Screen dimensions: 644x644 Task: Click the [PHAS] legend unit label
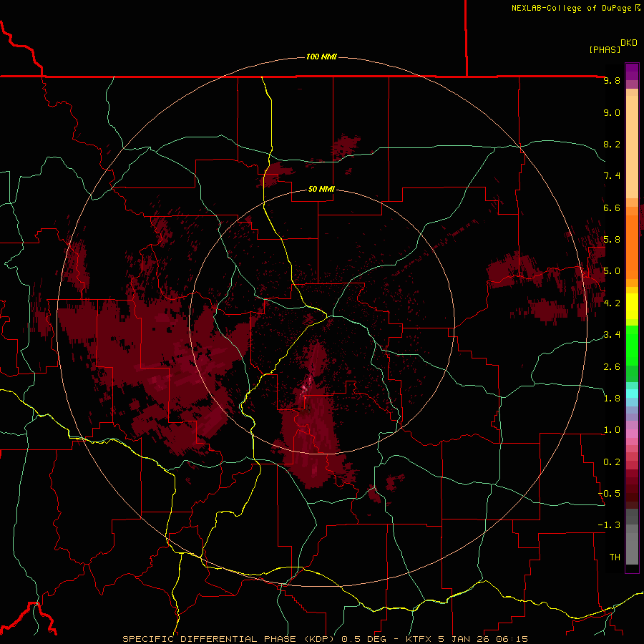tap(605, 49)
